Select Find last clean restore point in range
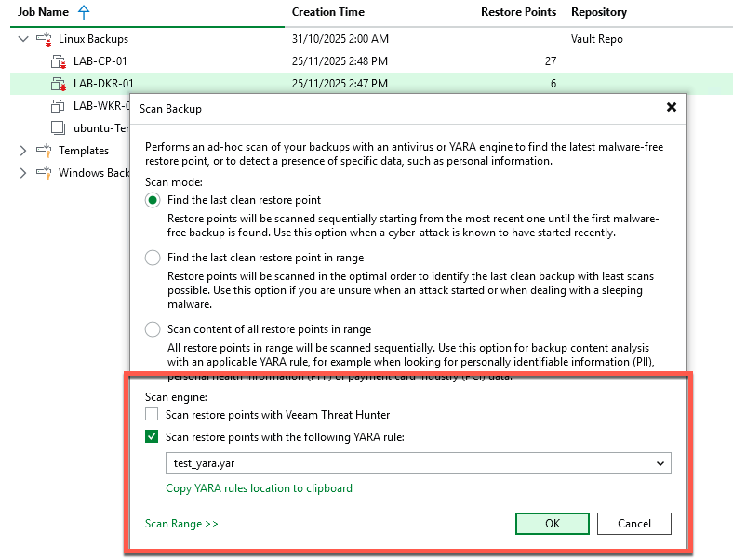This screenshot has height=560, width=733. point(153,258)
